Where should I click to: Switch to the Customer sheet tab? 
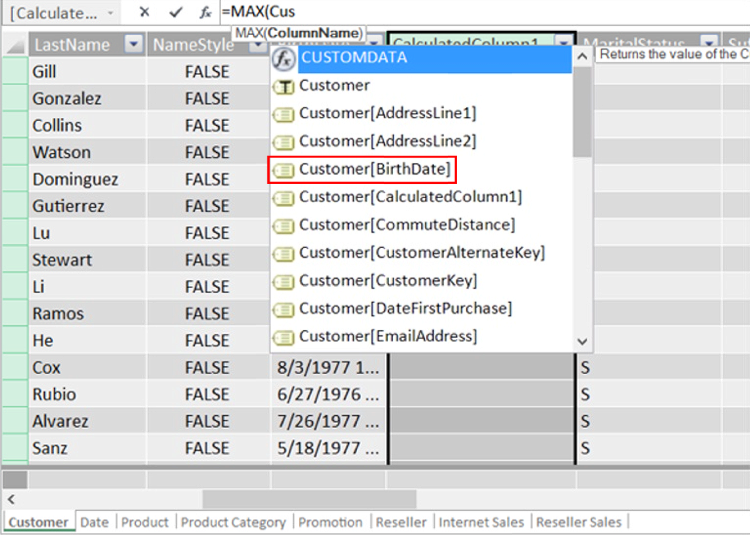39,522
